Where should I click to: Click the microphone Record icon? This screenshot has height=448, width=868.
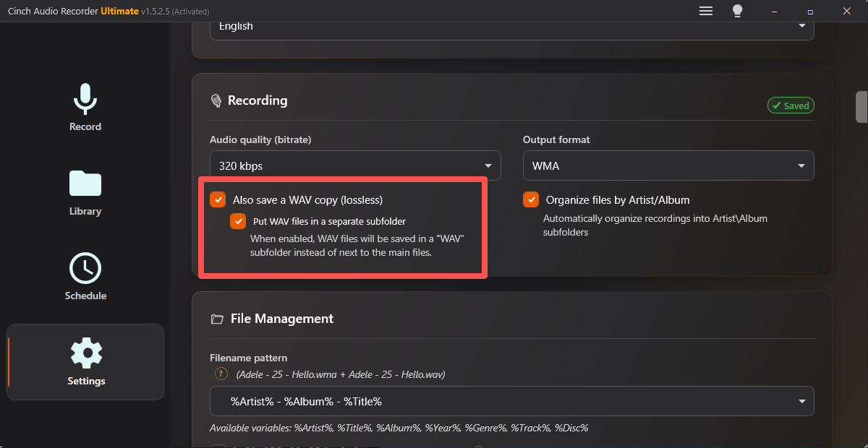85,99
